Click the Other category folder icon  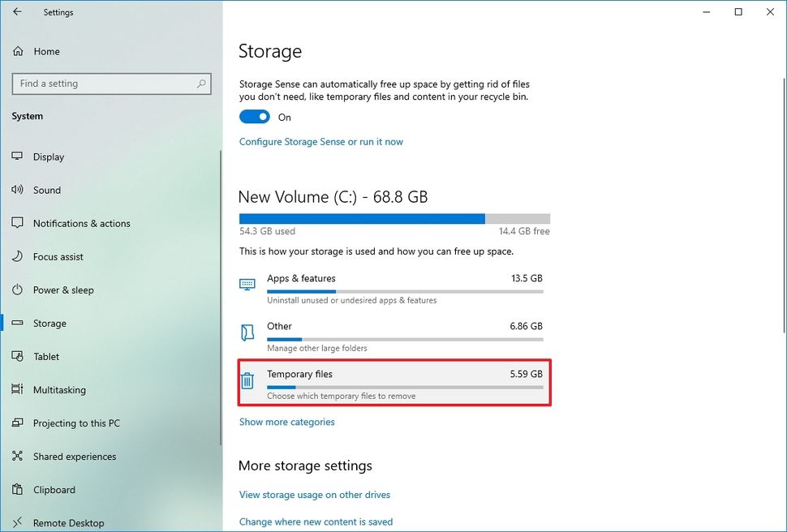(x=247, y=332)
